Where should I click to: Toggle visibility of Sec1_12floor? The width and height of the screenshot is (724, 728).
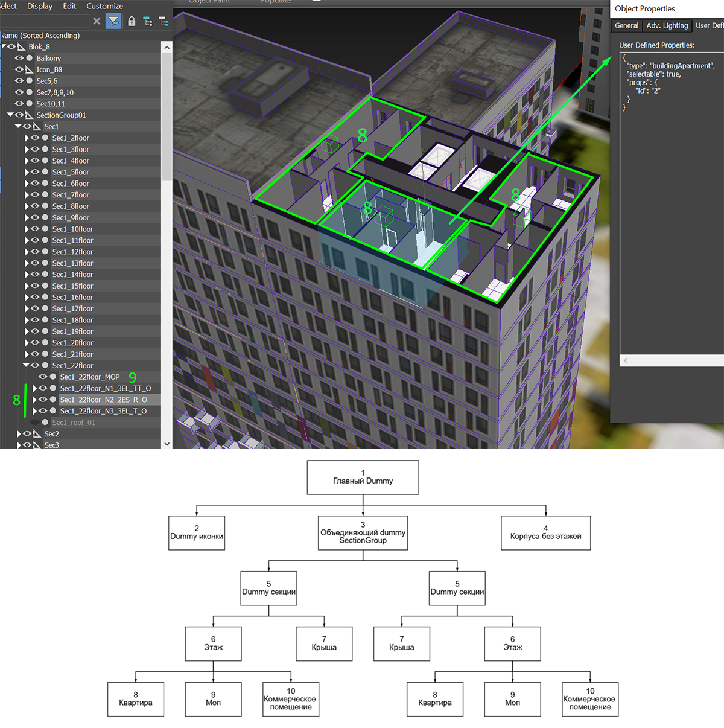point(35,252)
